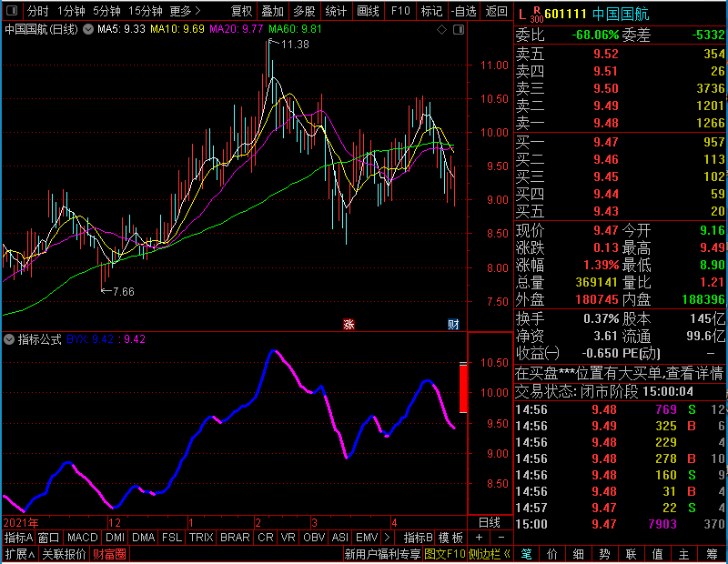
Task: Open F10 company info
Action: click(400, 11)
